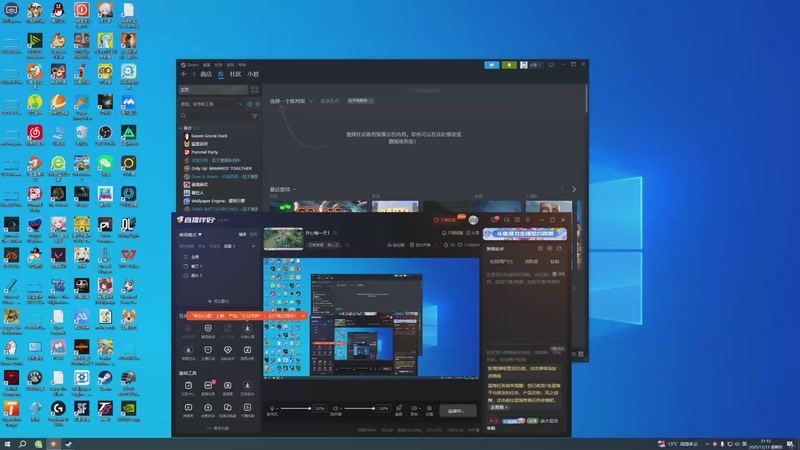
Task: Open advanced filter icon in Steam library search
Action: (255, 116)
